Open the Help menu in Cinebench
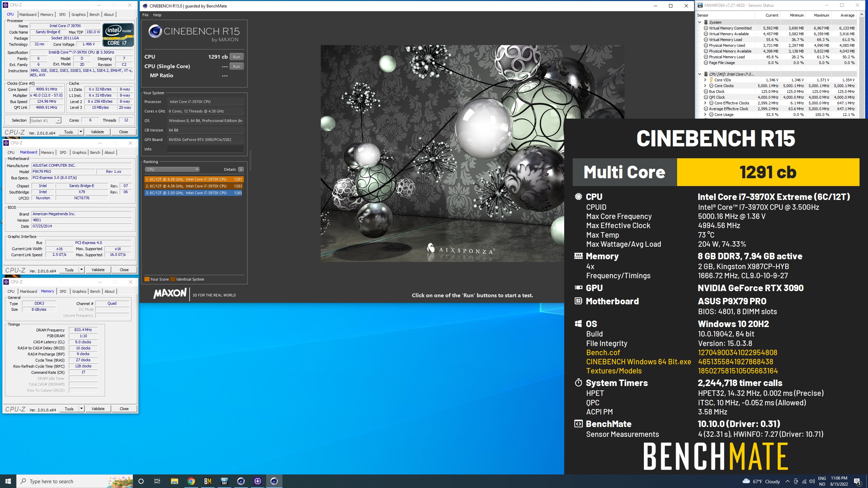The image size is (868, 488). [x=157, y=15]
